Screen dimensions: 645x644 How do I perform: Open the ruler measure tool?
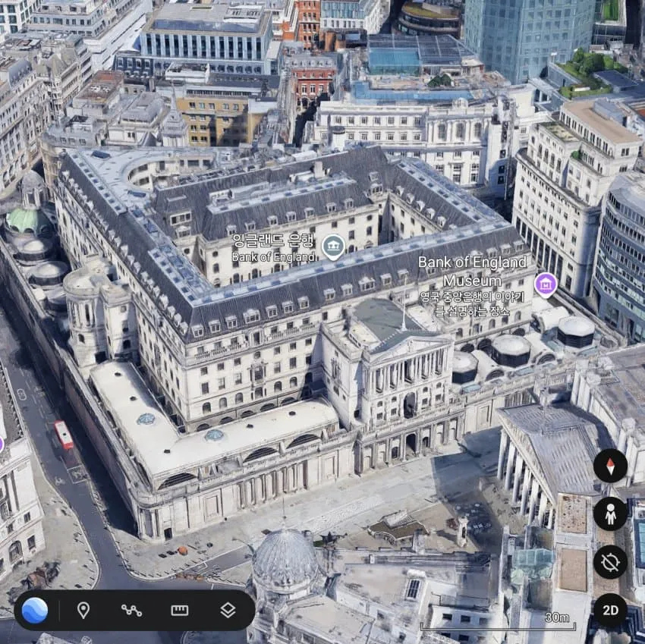point(180,611)
